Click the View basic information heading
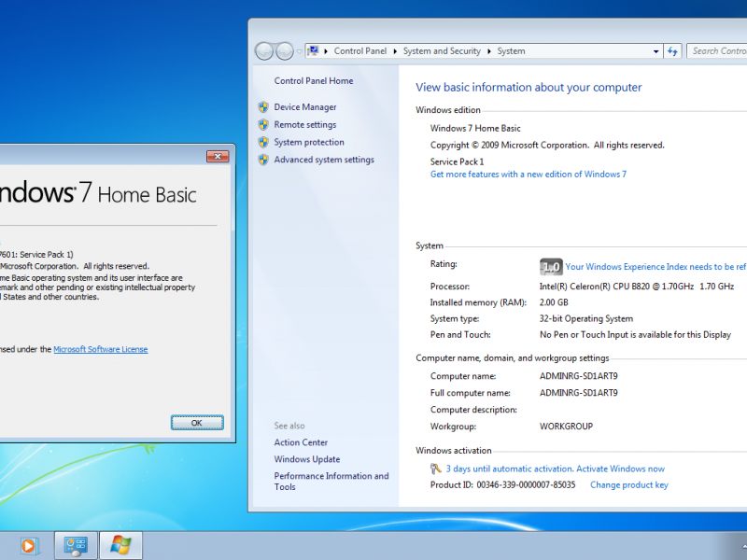The height and width of the screenshot is (560, 747). click(x=529, y=87)
